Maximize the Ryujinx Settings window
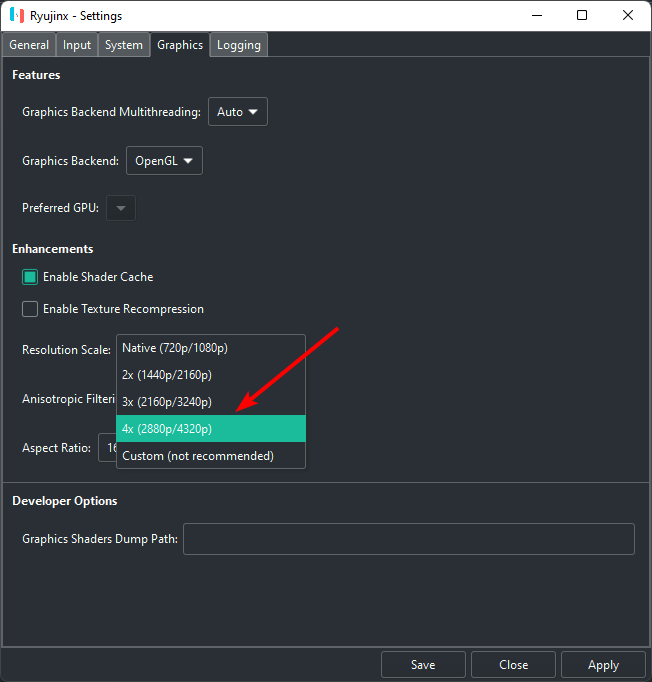The width and height of the screenshot is (652, 682). point(582,16)
